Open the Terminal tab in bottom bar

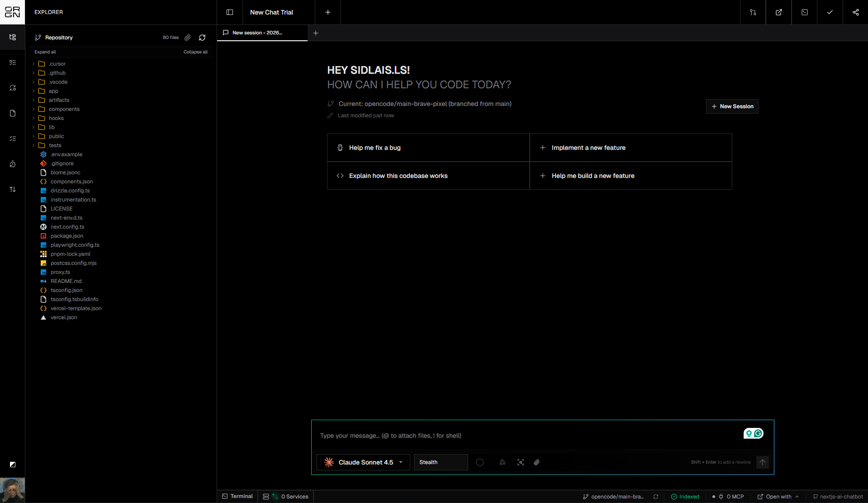tap(237, 496)
